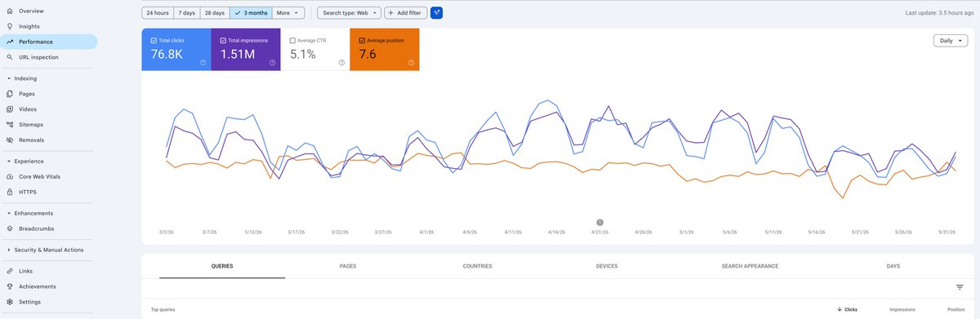Enable the Average CTR checkbox
This screenshot has width=980, height=319.
tap(292, 40)
